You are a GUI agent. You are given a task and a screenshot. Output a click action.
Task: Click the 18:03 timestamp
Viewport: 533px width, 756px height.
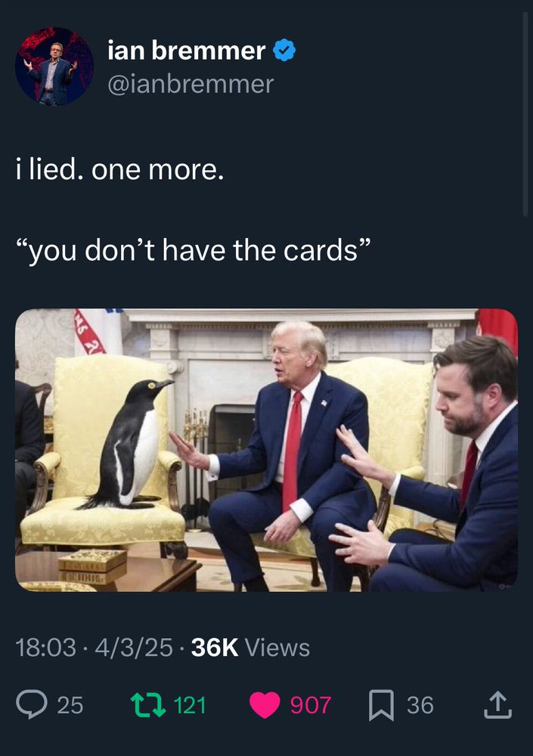coord(45,647)
